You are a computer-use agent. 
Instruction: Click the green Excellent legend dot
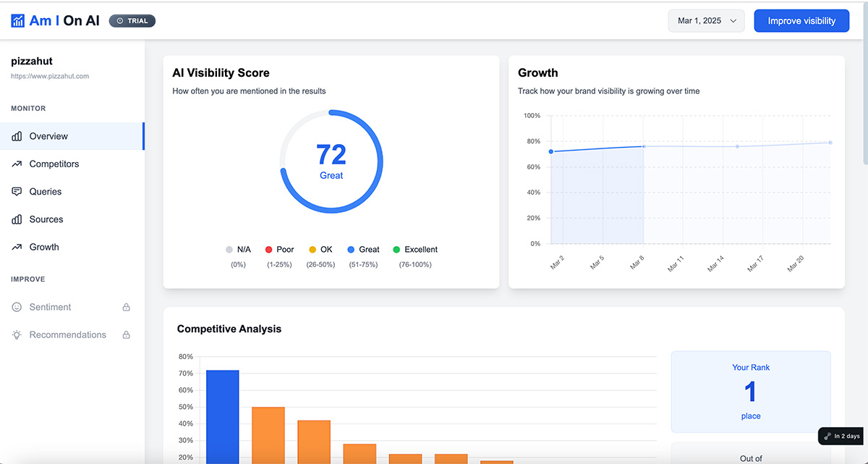396,250
